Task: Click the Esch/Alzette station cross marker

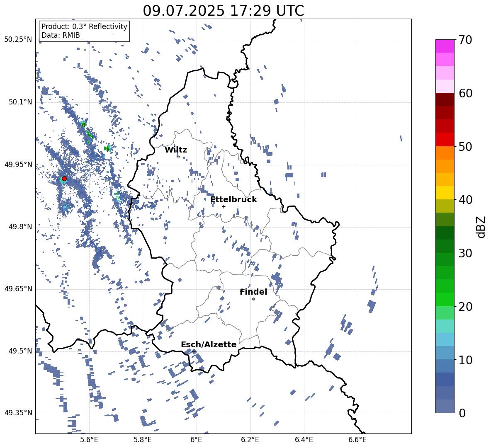Action: tap(194, 351)
